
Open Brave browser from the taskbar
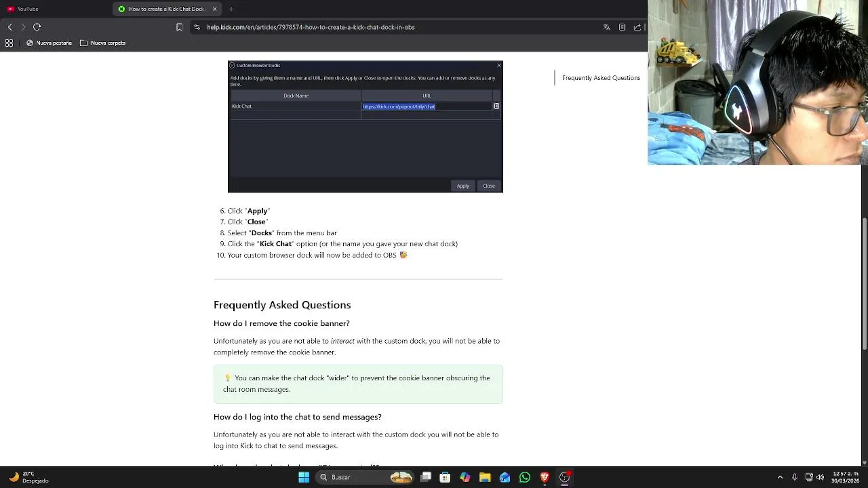[545, 477]
